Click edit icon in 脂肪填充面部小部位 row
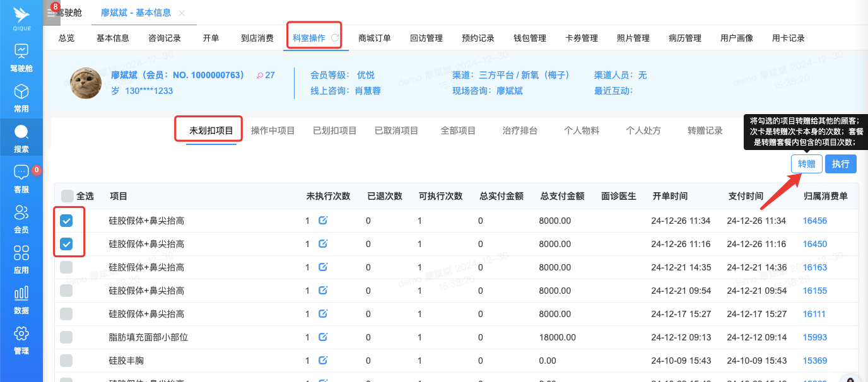868x382 pixels. (323, 337)
